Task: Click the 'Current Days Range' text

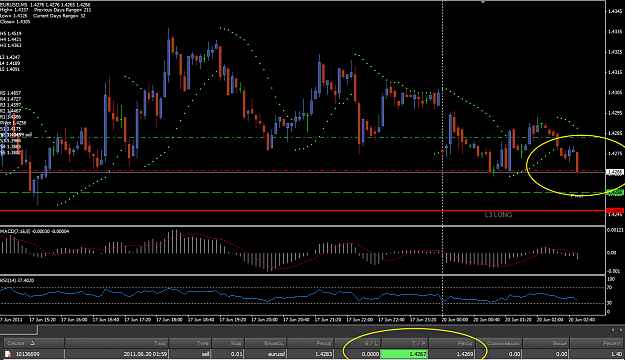Action: 59,16
